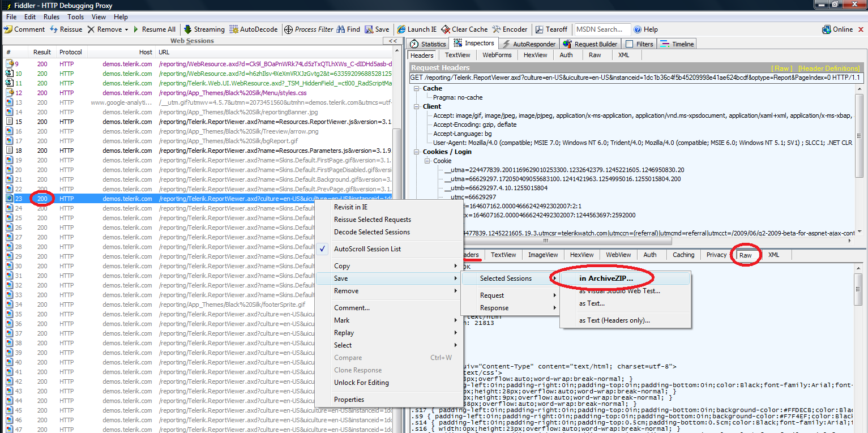
Task: Collapse the Cookies / Login group
Action: 417,152
